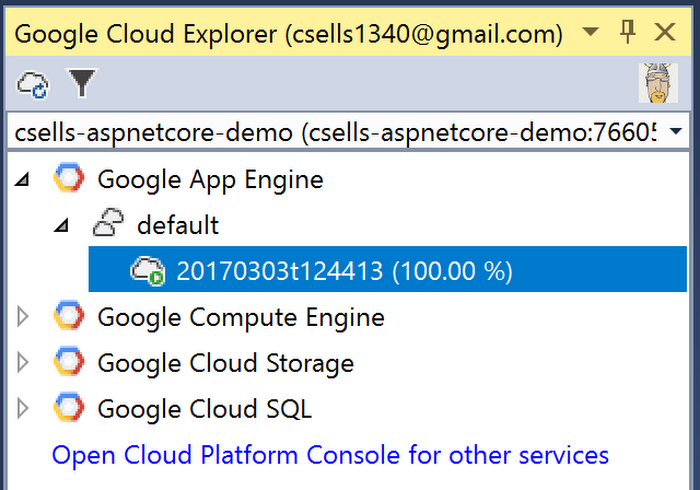Click the Google Compute Engine hexagon icon
700x490 pixels.
click(68, 316)
